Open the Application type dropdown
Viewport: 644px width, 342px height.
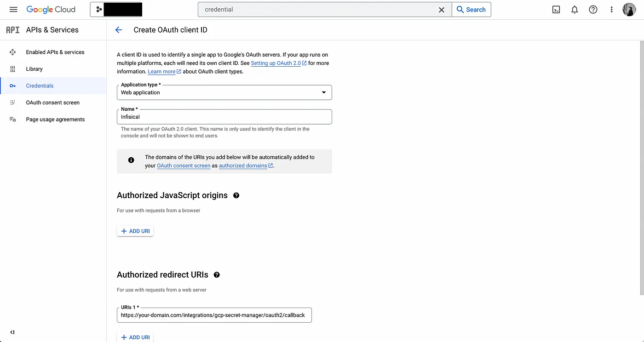click(x=323, y=92)
